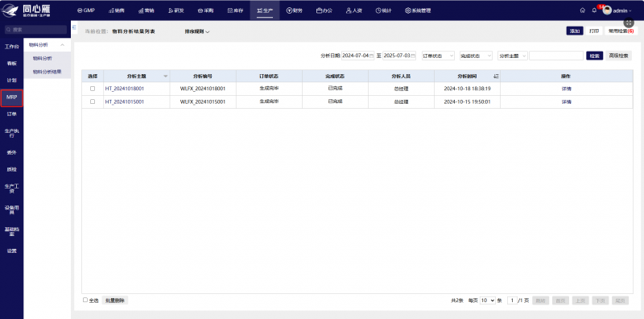
Task: Collapse the material analysis tree section
Action: (x=63, y=45)
